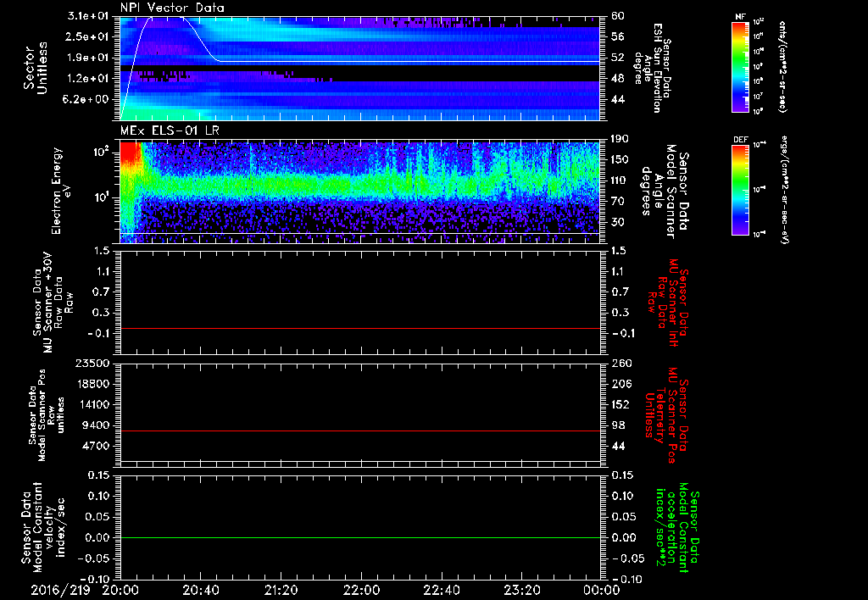868x600 pixels.
Task: Click the "190" scanner angle tick label
Action: [620, 139]
